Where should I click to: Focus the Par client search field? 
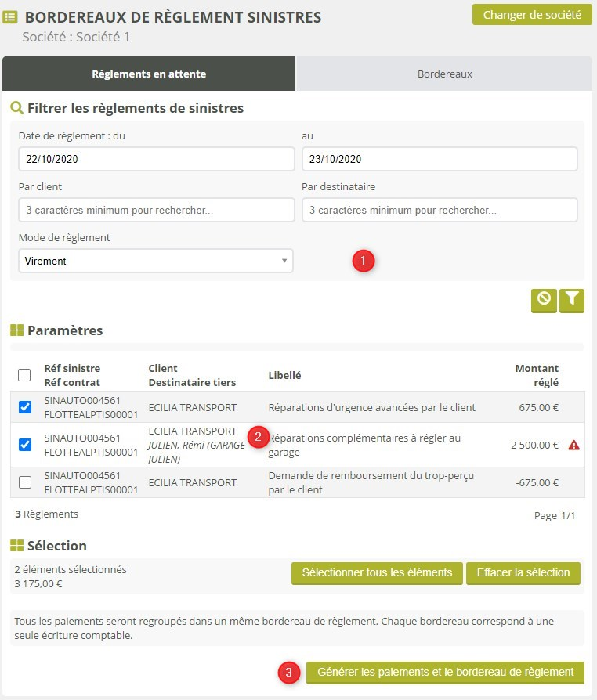156,210
